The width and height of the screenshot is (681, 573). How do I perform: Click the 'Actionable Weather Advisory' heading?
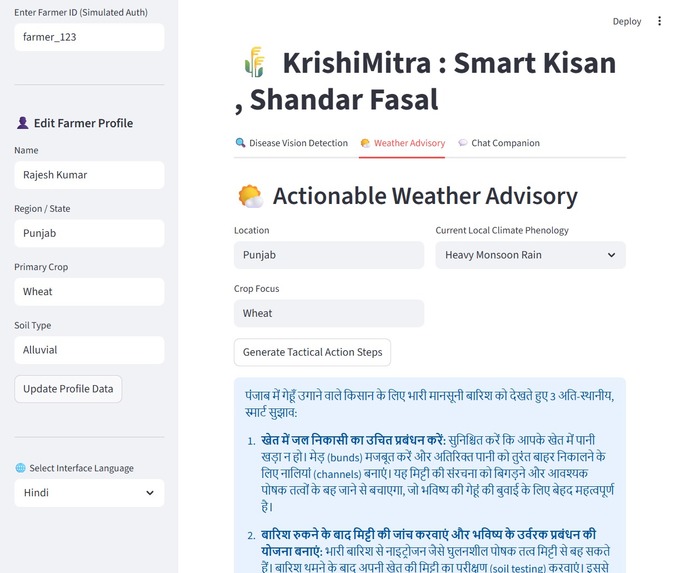point(425,196)
